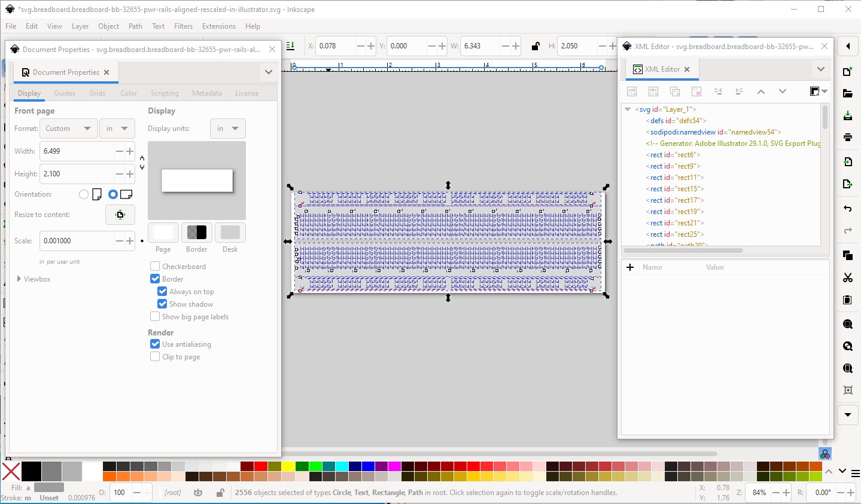Click the New element node icon in XML Editor

tap(632, 91)
